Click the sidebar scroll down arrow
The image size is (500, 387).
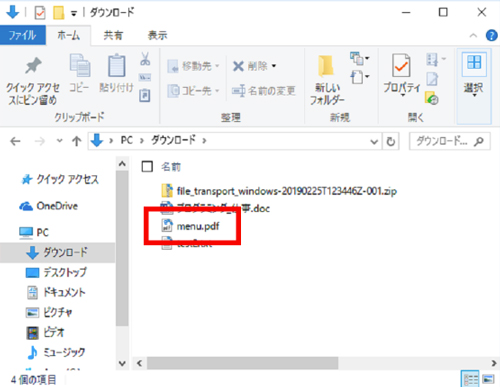122,363
